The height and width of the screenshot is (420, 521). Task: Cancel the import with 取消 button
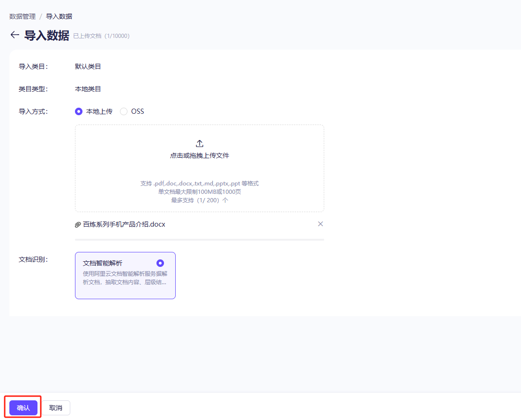(x=56, y=408)
